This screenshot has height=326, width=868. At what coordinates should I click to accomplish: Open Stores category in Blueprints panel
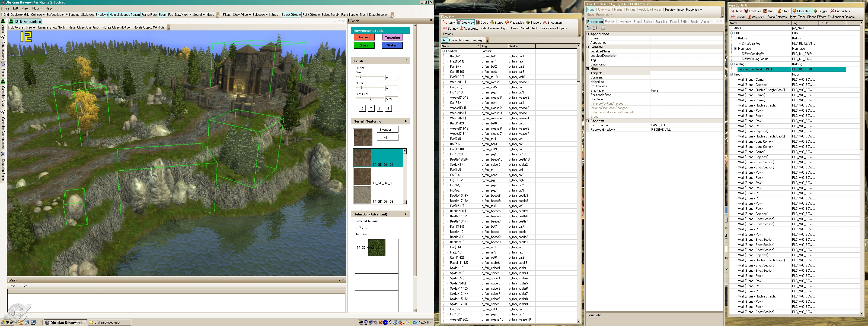[496, 23]
